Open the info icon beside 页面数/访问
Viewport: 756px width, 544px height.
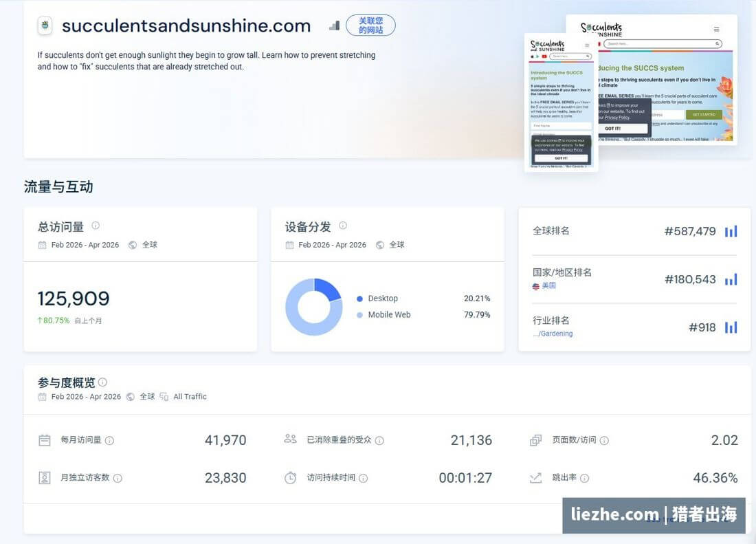coord(604,440)
